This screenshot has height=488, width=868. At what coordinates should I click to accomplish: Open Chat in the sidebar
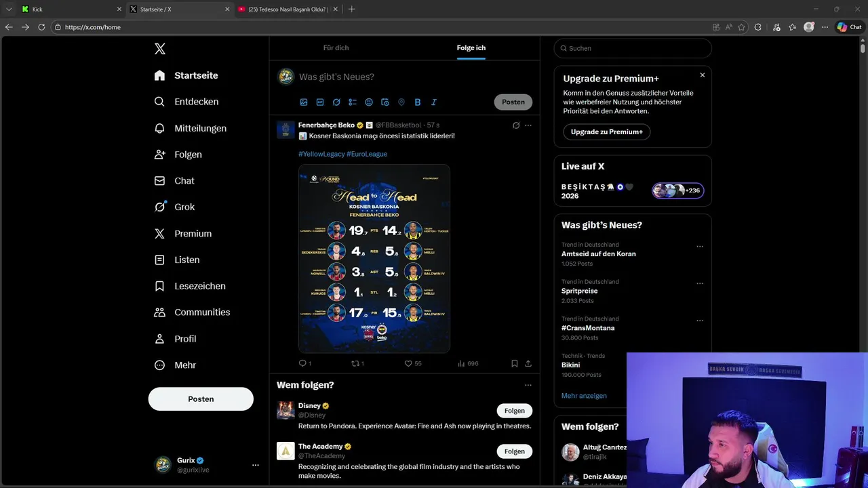[x=174, y=181]
